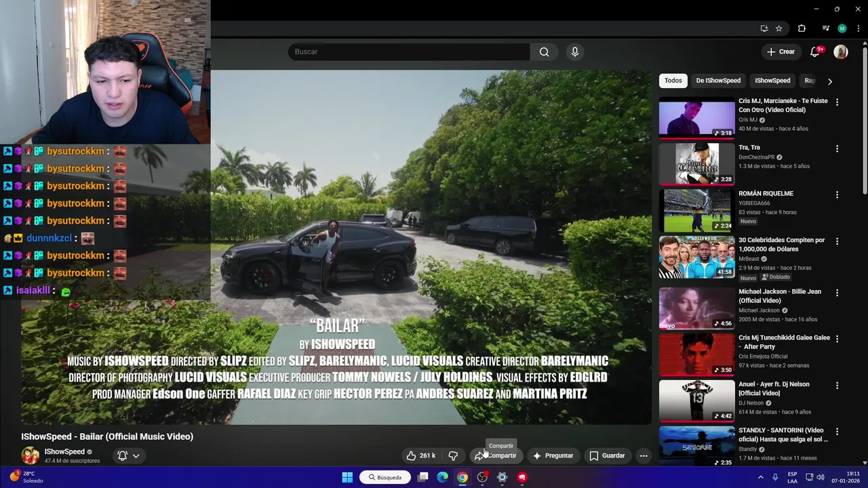Open options menu for Anuel Ayer video

coord(837,385)
